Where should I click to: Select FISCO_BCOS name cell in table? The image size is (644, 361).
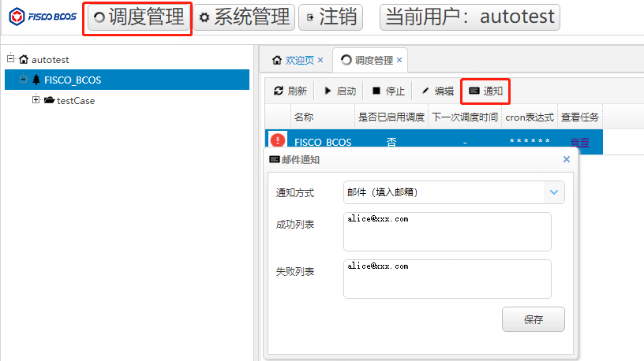(323, 143)
